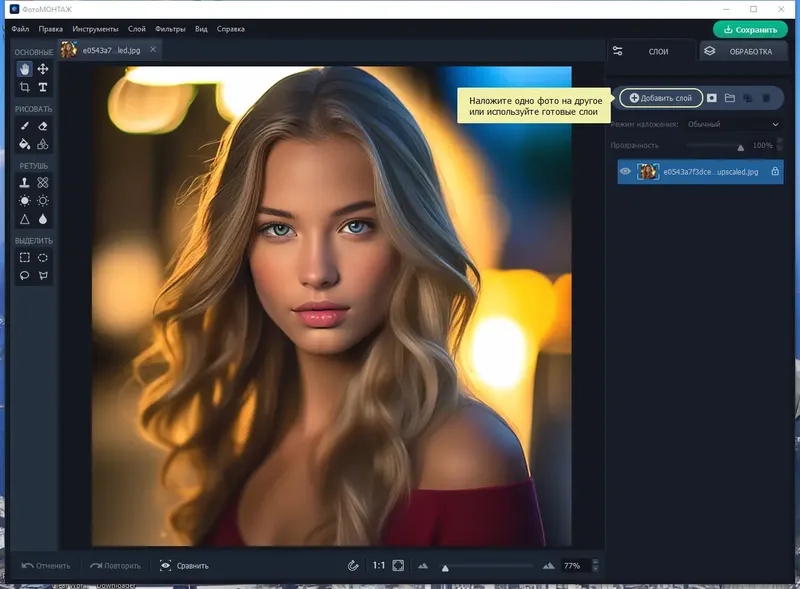This screenshot has width=800, height=589.
Task: Toggle the lock on upscaled.jpg layer
Action: [x=775, y=172]
